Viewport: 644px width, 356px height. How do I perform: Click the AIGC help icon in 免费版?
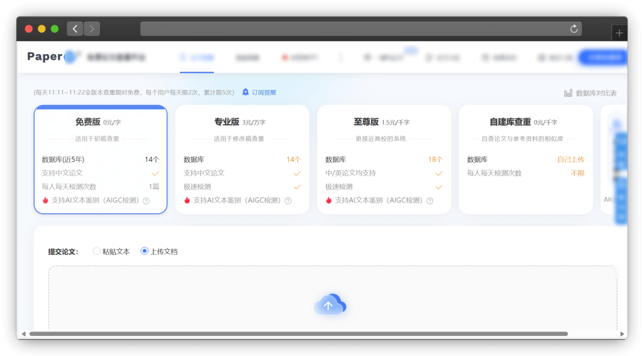point(146,201)
